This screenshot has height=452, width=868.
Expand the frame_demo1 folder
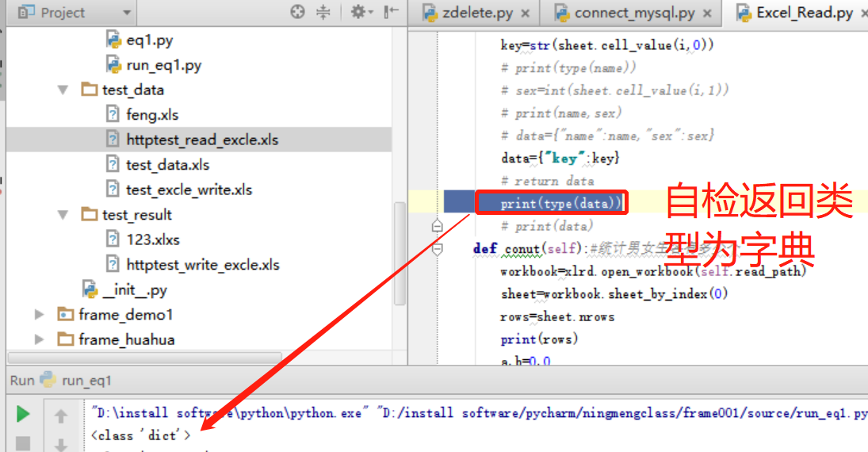click(40, 315)
